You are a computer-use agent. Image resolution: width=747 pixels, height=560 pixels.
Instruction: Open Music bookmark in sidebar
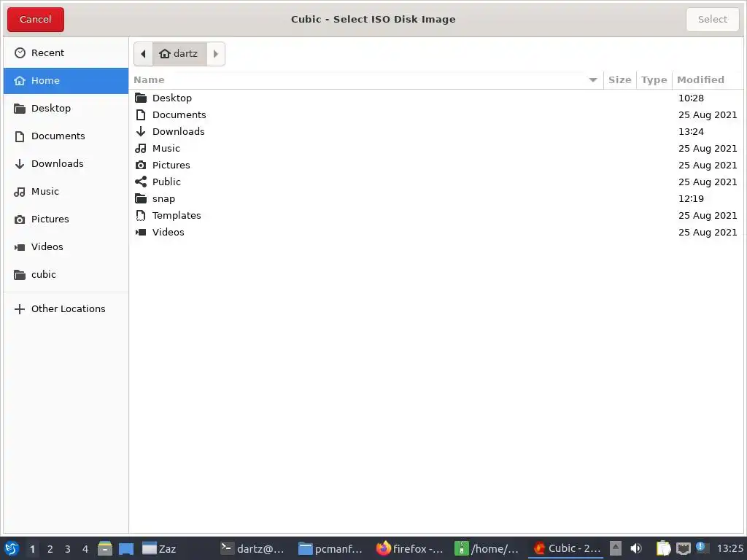66,192
